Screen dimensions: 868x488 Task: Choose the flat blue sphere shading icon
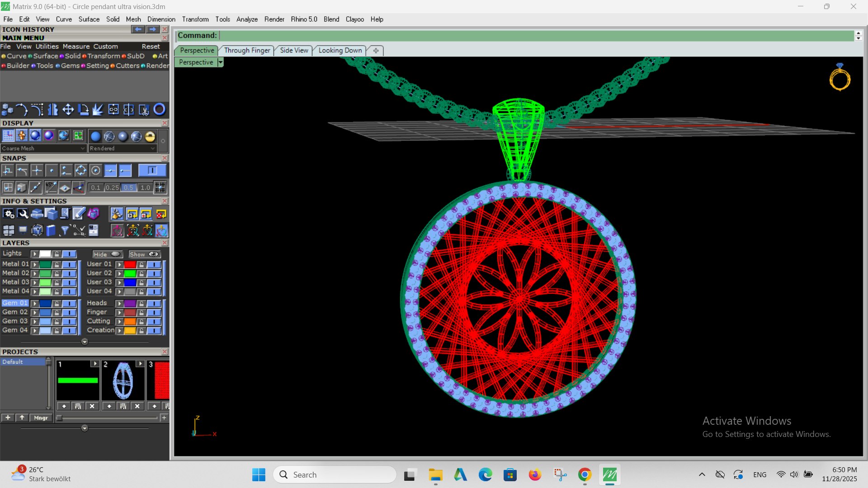(x=95, y=136)
